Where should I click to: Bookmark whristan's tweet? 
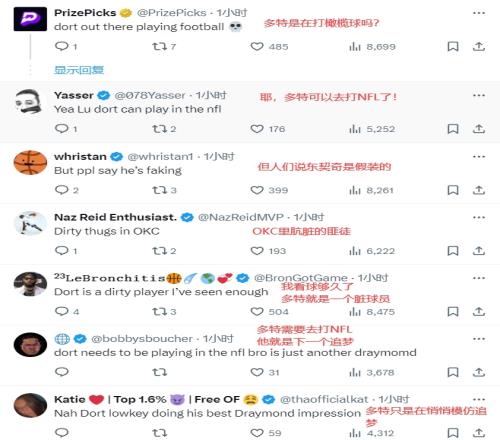point(453,190)
